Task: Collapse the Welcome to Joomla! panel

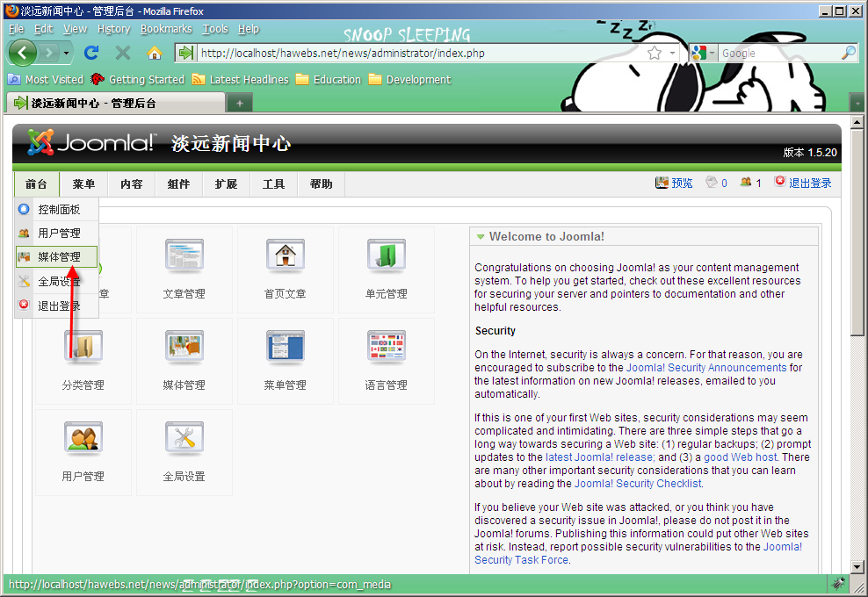Action: click(481, 237)
